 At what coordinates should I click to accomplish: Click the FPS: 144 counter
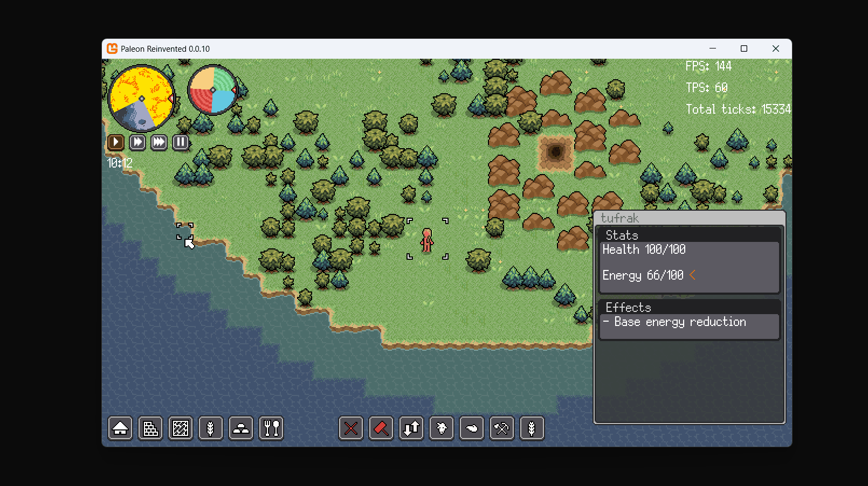708,66
